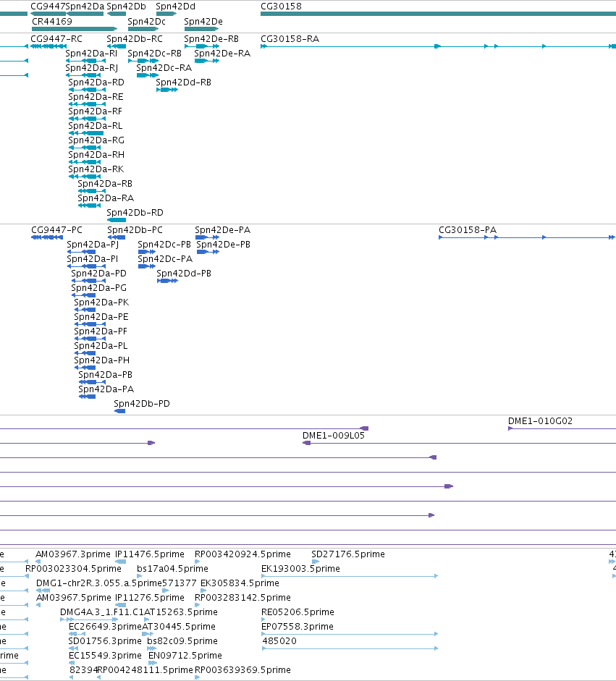Viewport: 616px width, 681px height.
Task: Click protein Spn42Da-PF
Action: tap(101, 331)
